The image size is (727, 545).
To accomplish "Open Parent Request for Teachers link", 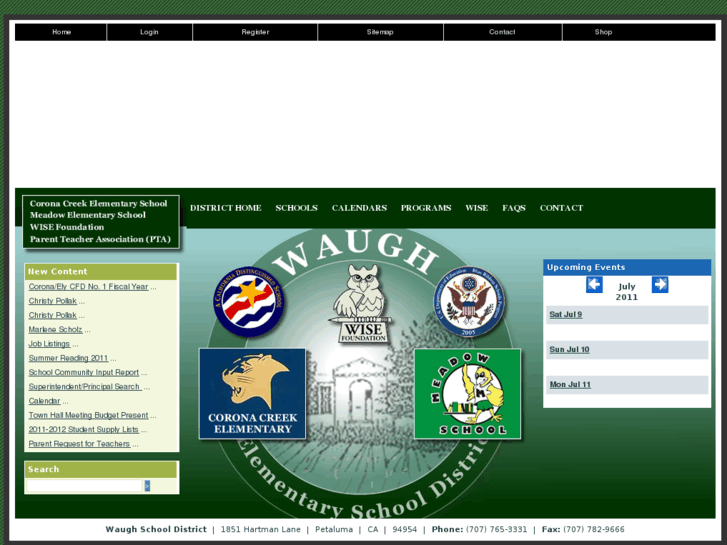I will [80, 444].
